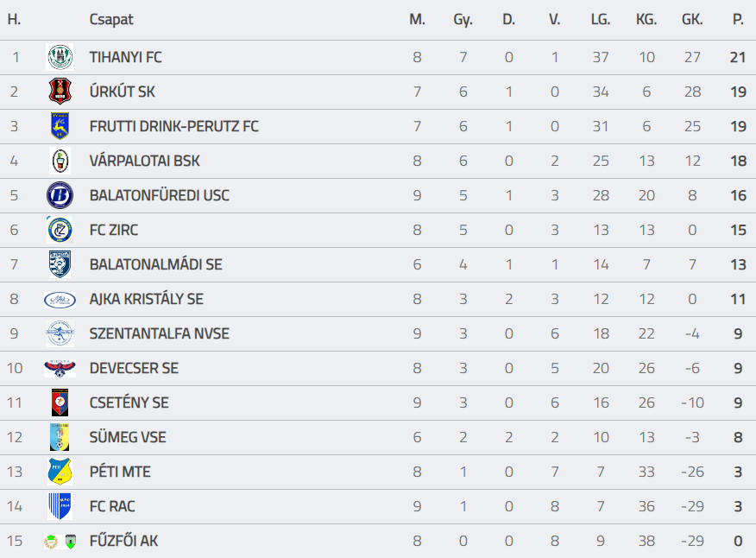This screenshot has width=756, height=558.
Task: Click the FC RAC striped shield logo
Action: (x=60, y=507)
